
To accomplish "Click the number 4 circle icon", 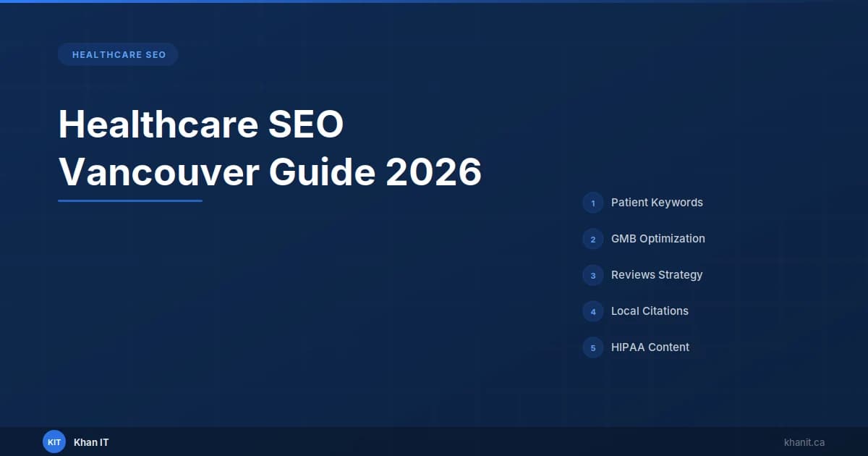I will click(x=593, y=311).
